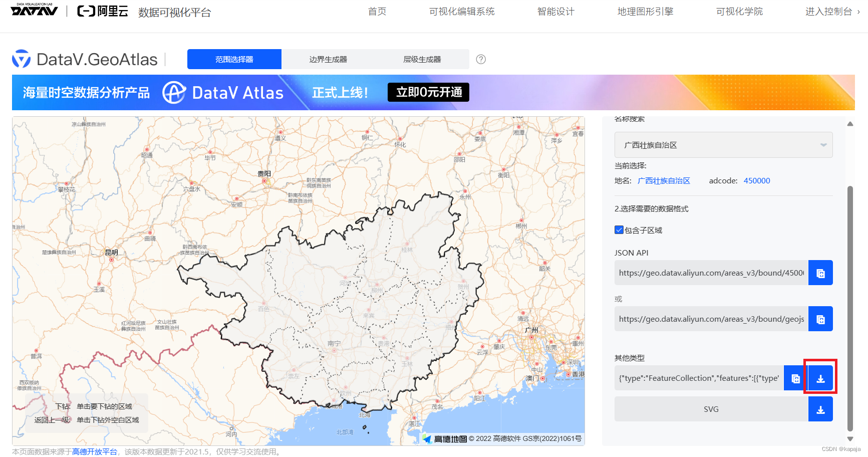Screen dimensions: 868x457
Task: Click 贵阳 city on the map
Action: tap(264, 173)
